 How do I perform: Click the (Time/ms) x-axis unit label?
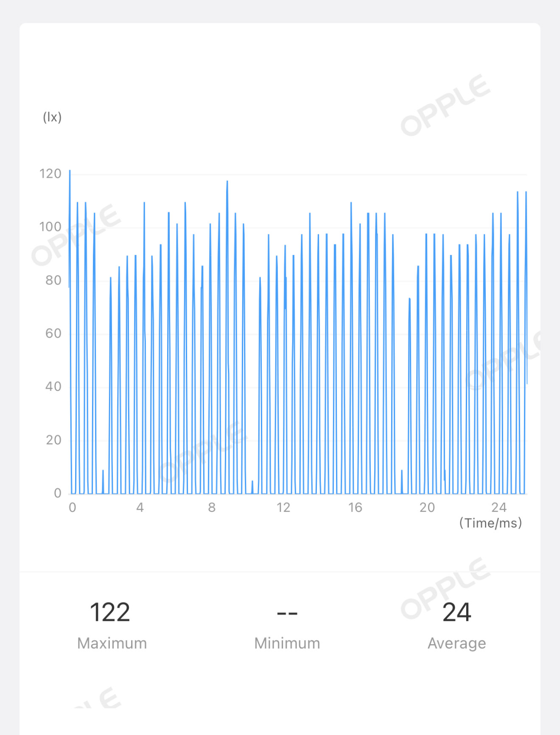click(491, 523)
